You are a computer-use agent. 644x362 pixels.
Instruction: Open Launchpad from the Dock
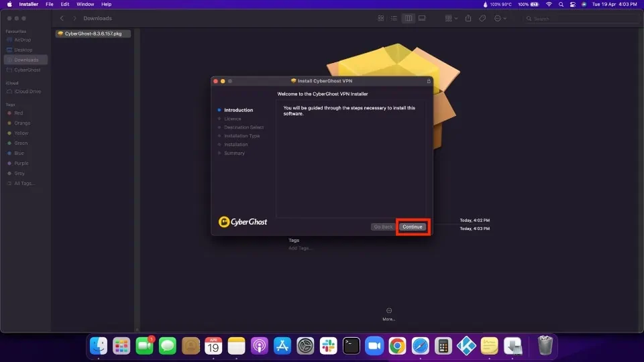121,346
